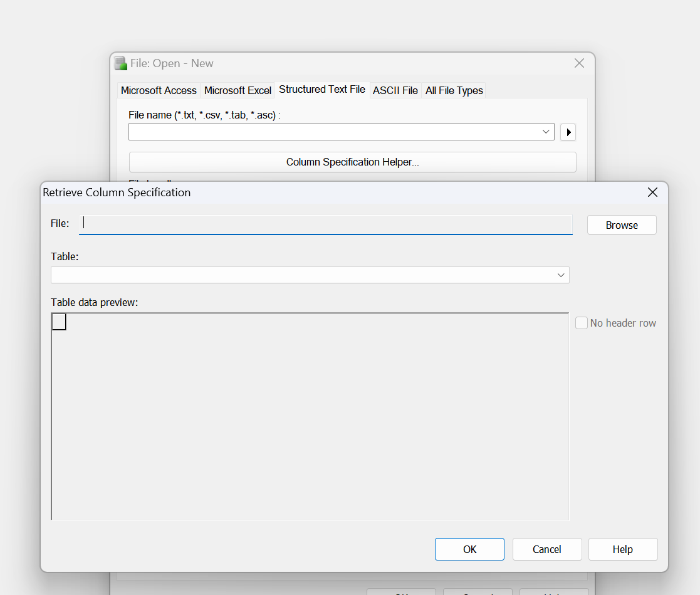Open the Column Specification Helper
Screen dimensions: 700x595
tap(352, 162)
